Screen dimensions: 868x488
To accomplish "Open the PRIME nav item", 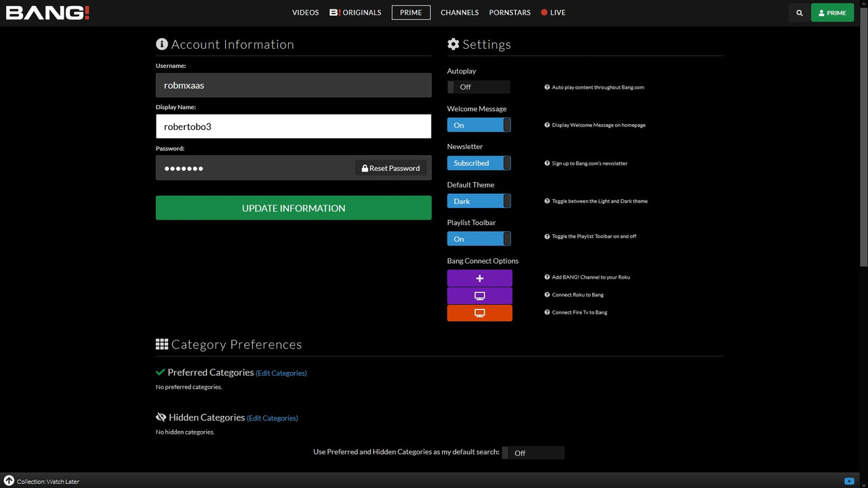I will tap(411, 13).
